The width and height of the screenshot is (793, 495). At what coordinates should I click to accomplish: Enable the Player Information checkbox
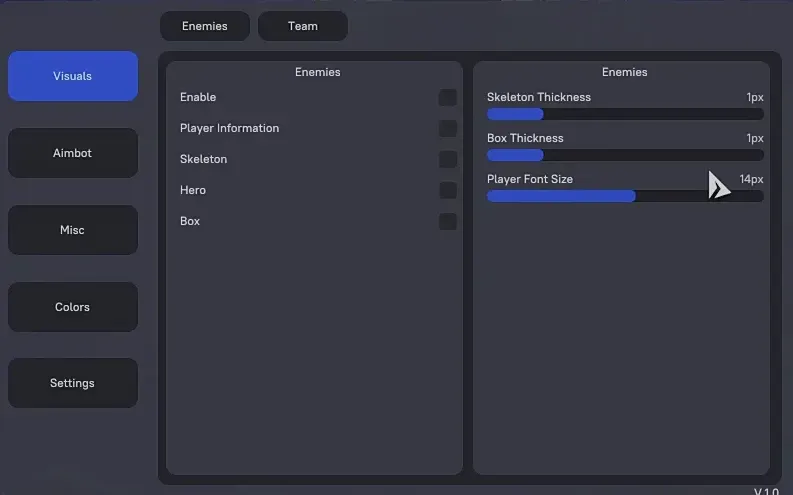tap(447, 128)
